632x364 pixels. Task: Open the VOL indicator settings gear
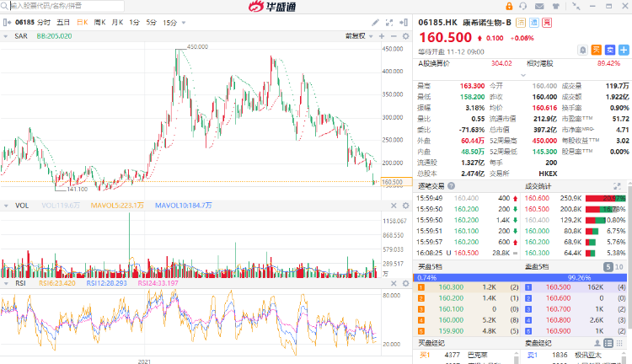point(406,206)
